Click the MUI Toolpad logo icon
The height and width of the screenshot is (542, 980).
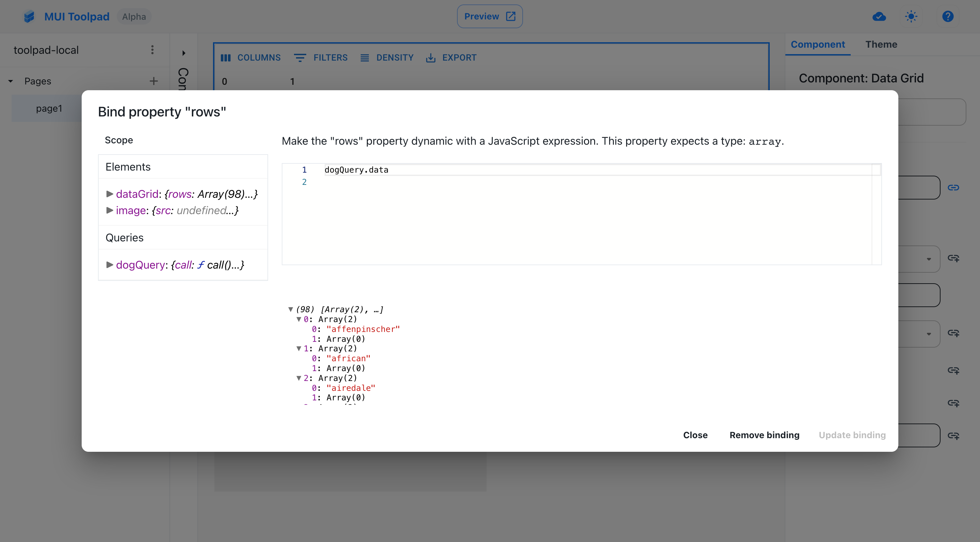[x=29, y=16]
